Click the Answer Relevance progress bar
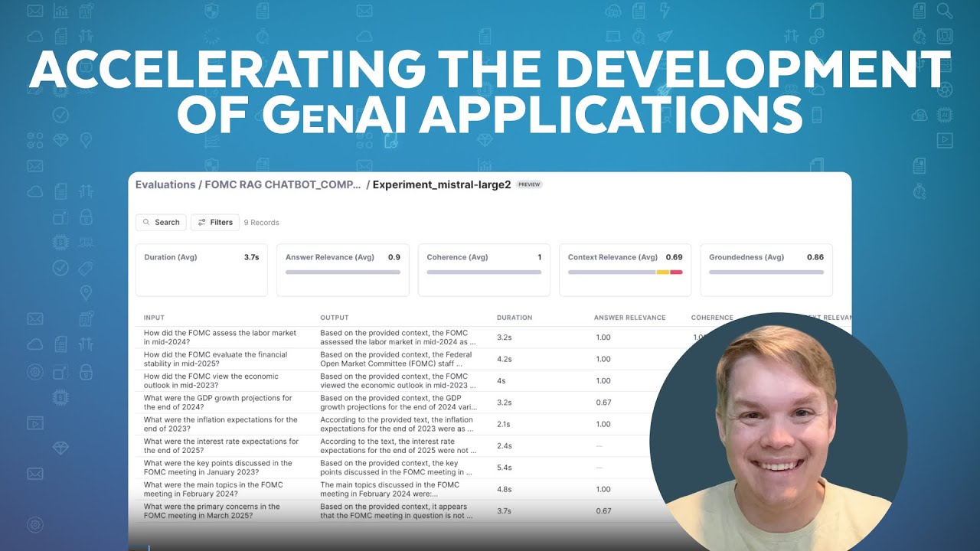The height and width of the screenshot is (551, 980). [x=343, y=272]
